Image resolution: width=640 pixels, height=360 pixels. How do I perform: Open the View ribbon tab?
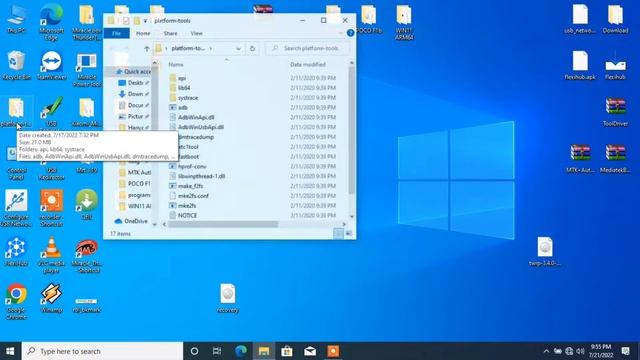point(196,33)
